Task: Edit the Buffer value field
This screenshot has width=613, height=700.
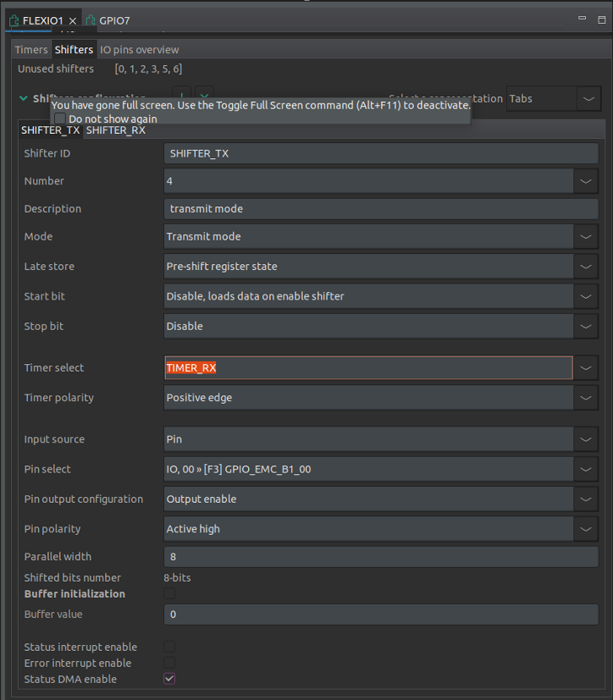Action: click(x=381, y=615)
